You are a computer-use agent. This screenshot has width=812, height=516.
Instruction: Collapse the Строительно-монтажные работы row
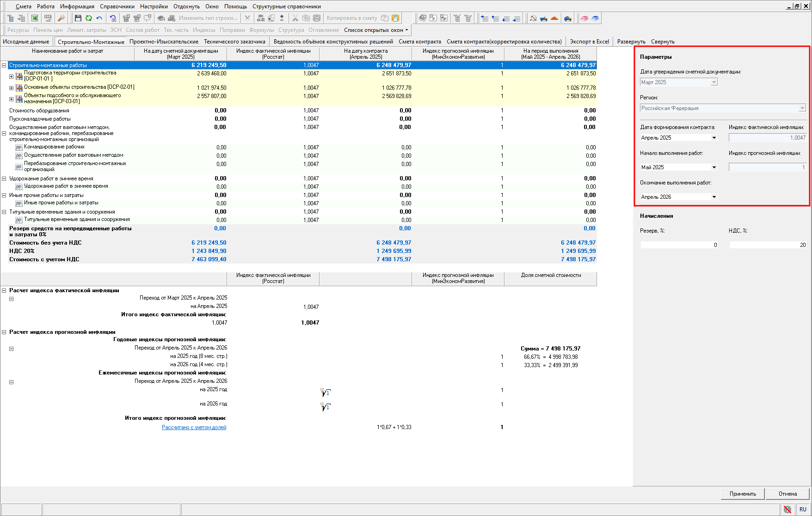[x=4, y=65]
